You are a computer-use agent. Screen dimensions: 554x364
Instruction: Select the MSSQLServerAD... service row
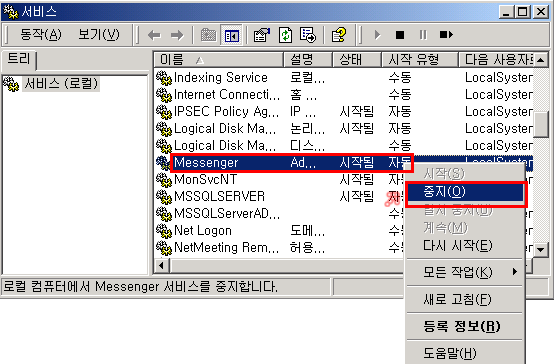coord(279,213)
